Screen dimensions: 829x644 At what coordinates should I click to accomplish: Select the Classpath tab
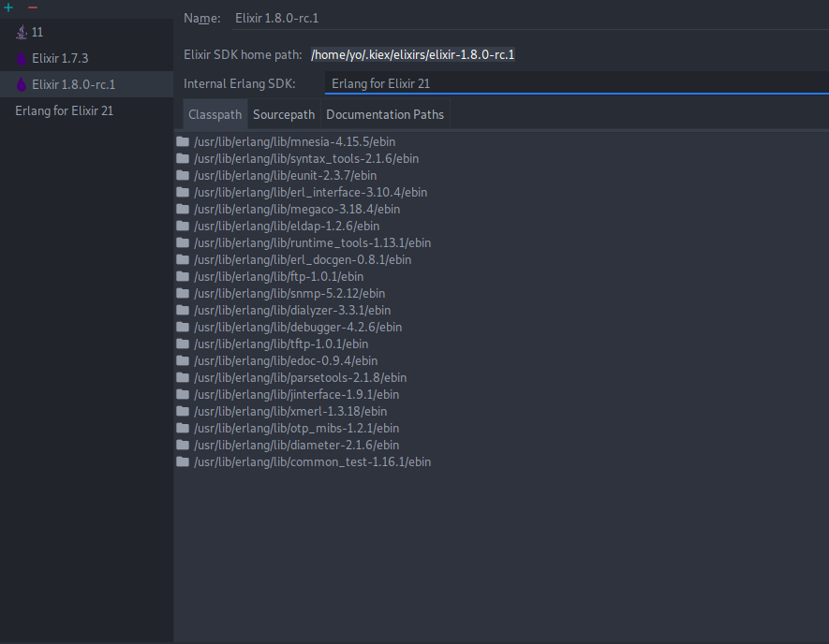click(x=215, y=114)
